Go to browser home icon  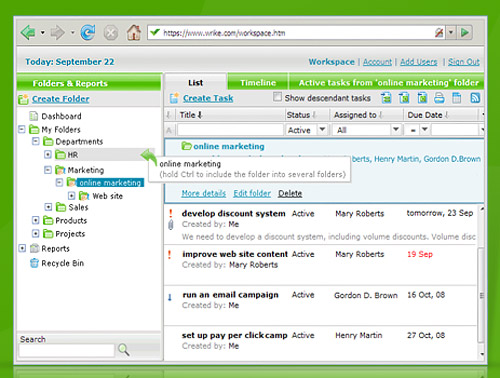point(134,33)
